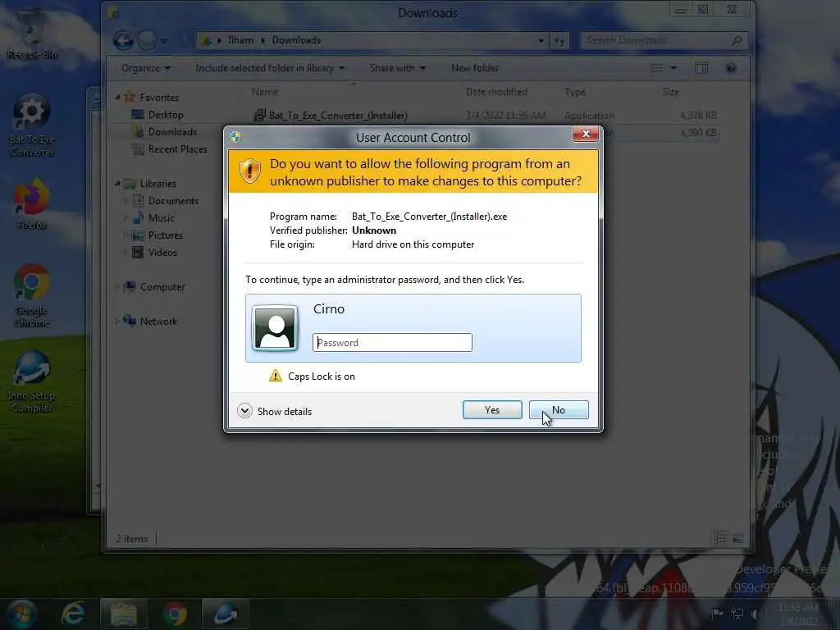Switch to large icons view in status bar

[737, 538]
